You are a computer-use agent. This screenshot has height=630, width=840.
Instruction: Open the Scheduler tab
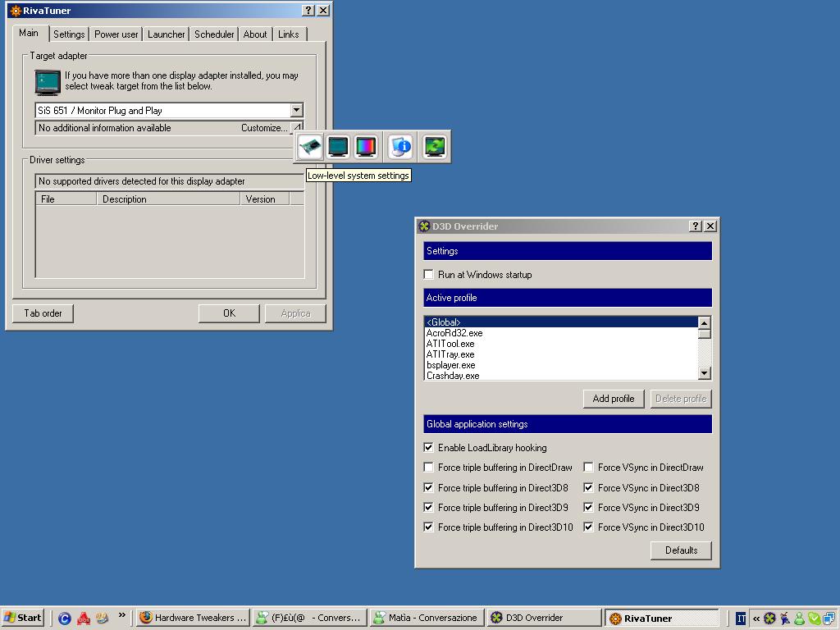click(x=214, y=34)
